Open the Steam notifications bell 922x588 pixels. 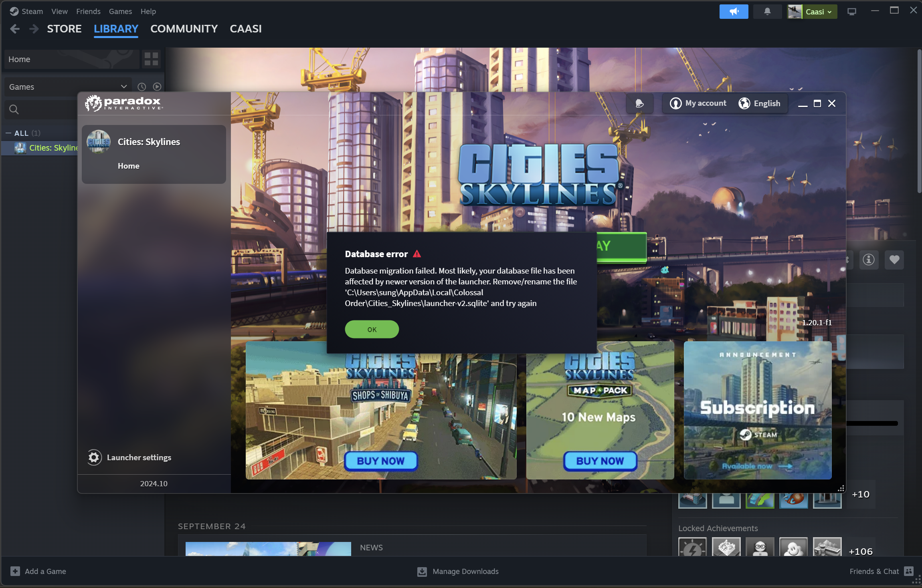coord(767,12)
